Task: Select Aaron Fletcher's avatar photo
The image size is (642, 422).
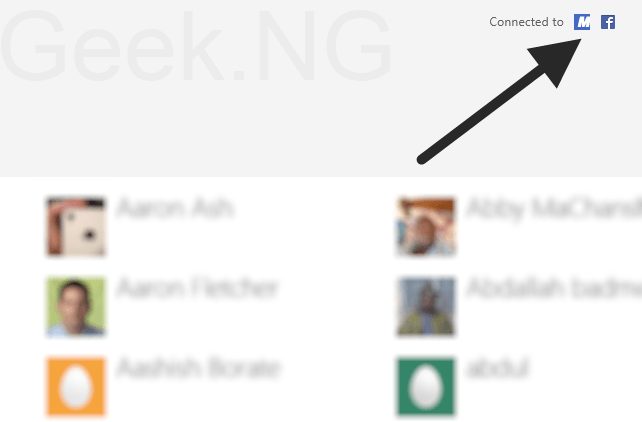Action: (76, 306)
